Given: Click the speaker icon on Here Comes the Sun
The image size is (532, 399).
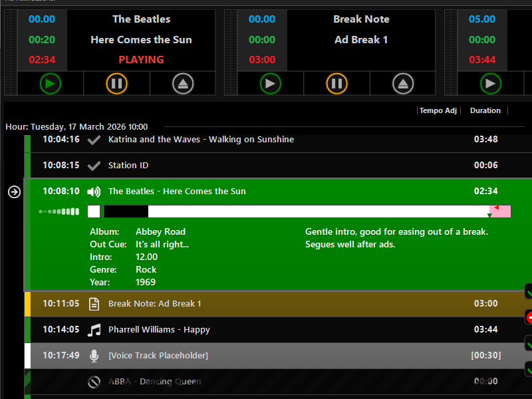Looking at the screenshot, I should (x=94, y=192).
